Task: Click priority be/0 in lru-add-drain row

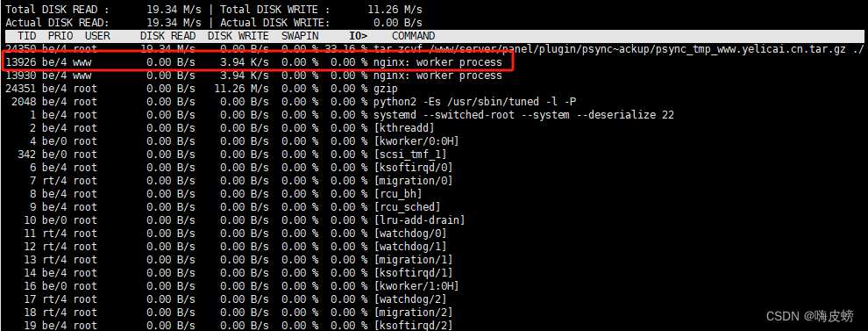Action: coord(53,220)
